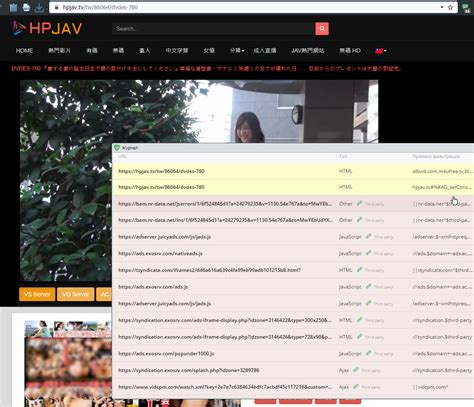Open the 無碼 HD nav item

tap(350, 51)
